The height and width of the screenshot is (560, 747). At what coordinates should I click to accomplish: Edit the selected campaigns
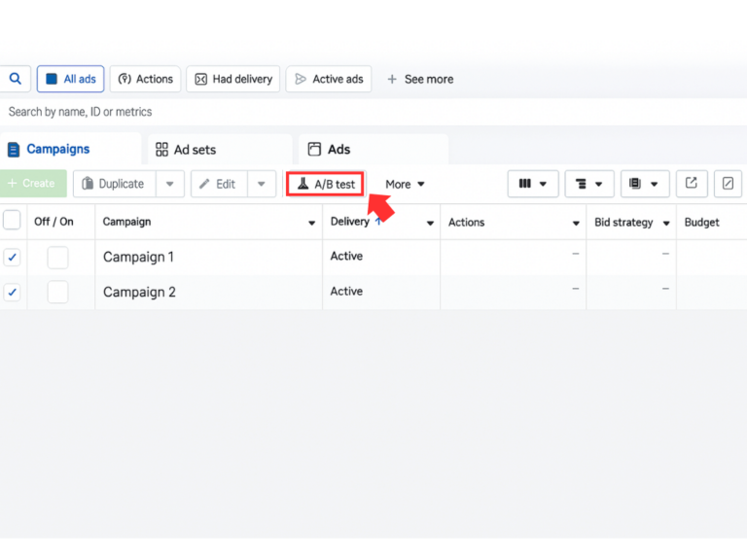219,184
